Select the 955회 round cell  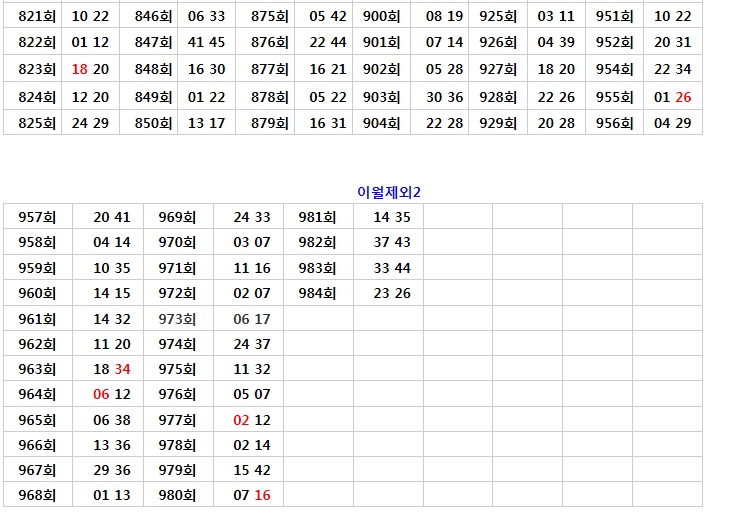coord(614,97)
